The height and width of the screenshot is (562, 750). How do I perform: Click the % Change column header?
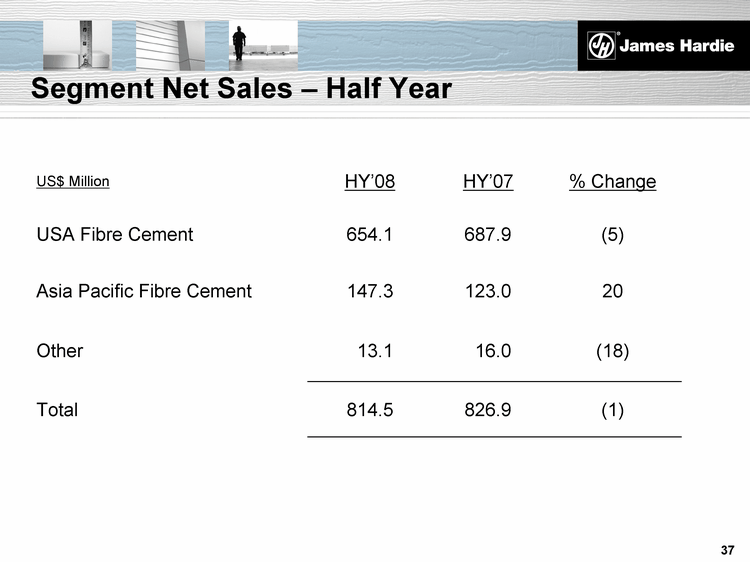point(612,182)
